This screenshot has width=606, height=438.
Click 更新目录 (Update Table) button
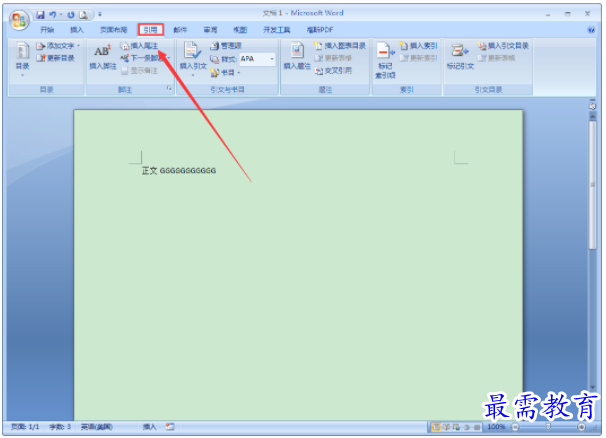pyautogui.click(x=55, y=58)
